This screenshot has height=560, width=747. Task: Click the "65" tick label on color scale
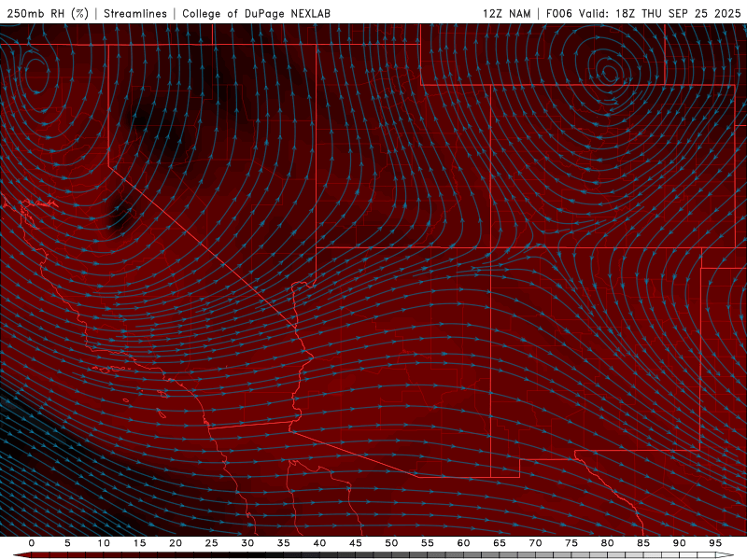tap(500, 543)
